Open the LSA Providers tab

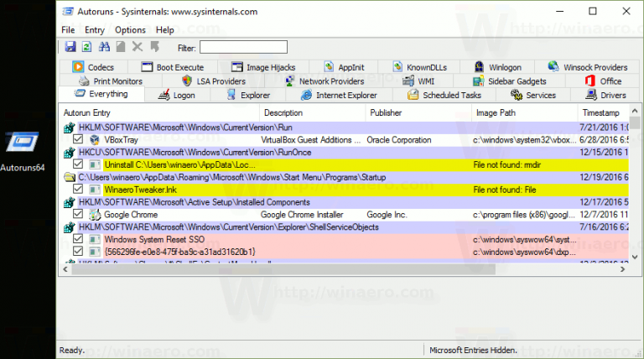click(x=214, y=81)
